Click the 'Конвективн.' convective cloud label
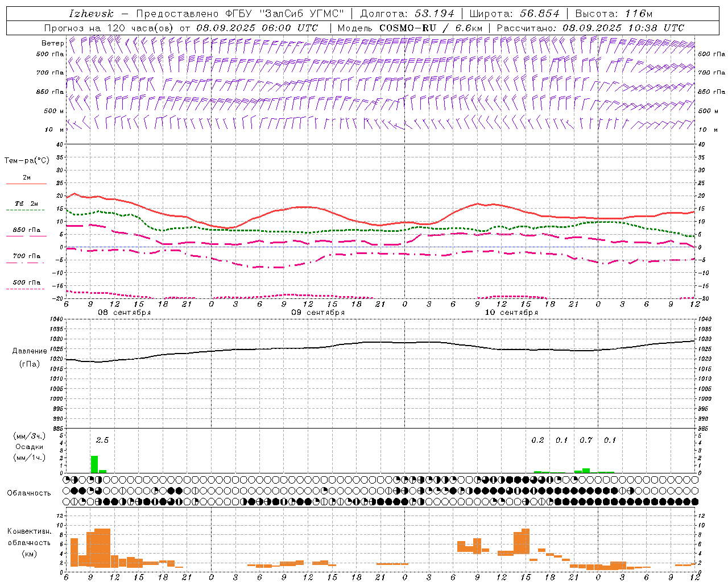Screen dimensions: 728x582 [29, 531]
